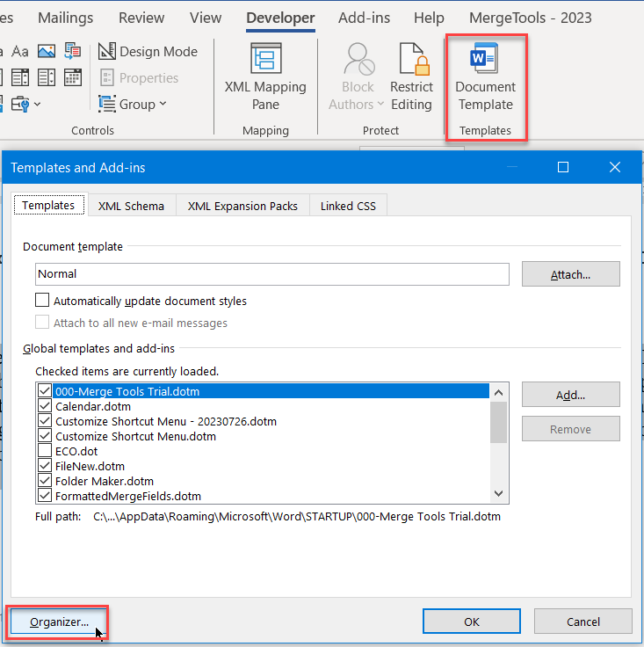The height and width of the screenshot is (647, 644).
Task: Switch to the XML Expansion Packs tab
Action: [x=242, y=206]
